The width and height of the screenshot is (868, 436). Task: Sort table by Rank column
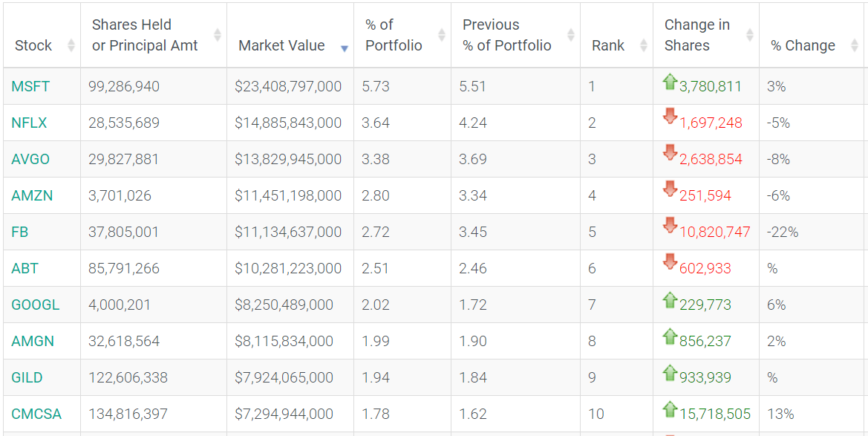[608, 45]
